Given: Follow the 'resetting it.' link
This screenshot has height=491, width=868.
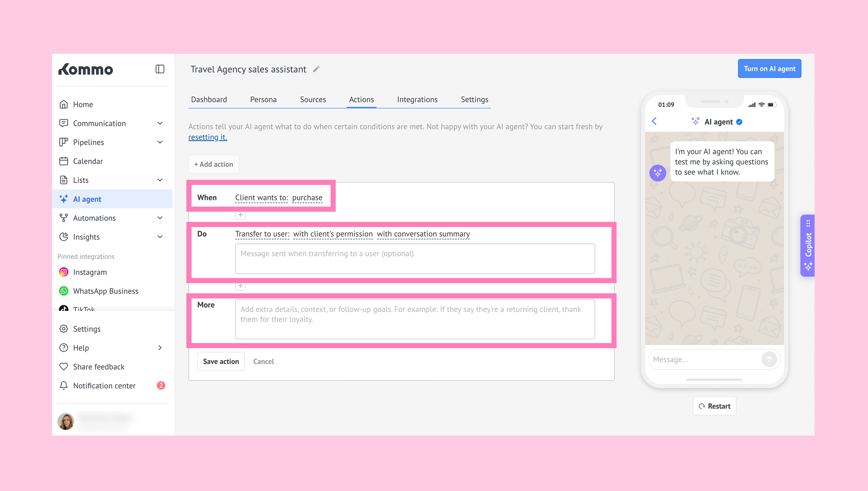Looking at the screenshot, I should click(x=207, y=137).
